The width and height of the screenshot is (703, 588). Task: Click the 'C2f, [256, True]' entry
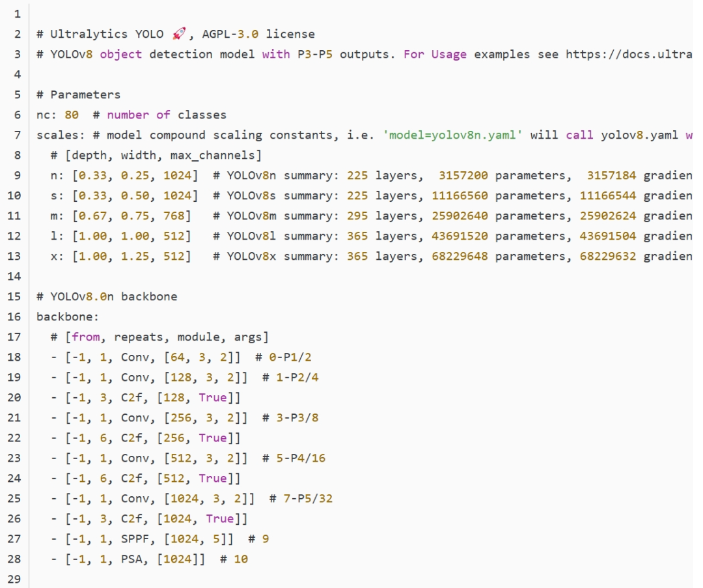click(x=181, y=438)
